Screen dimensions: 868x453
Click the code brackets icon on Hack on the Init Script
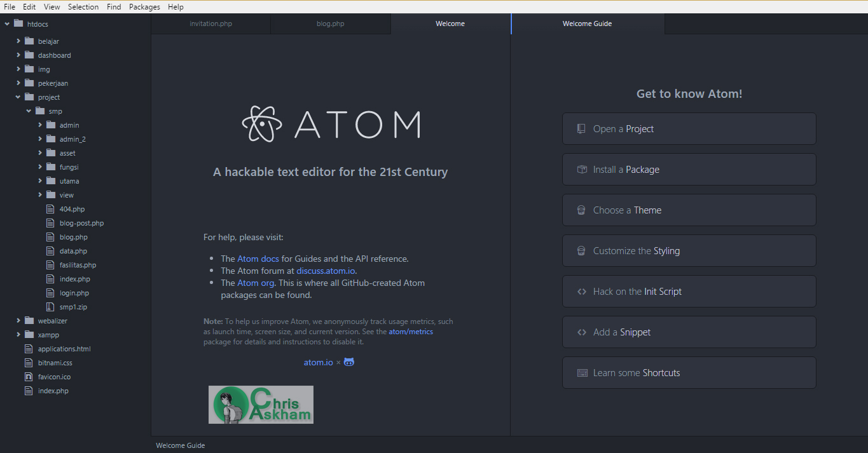coord(581,291)
